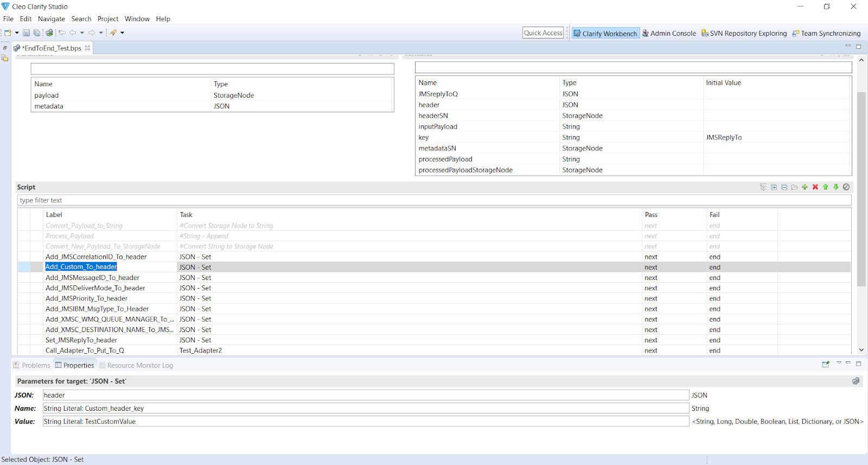This screenshot has width=868, height=465.
Task: Open the forward navigation history dropdown
Action: tap(101, 33)
